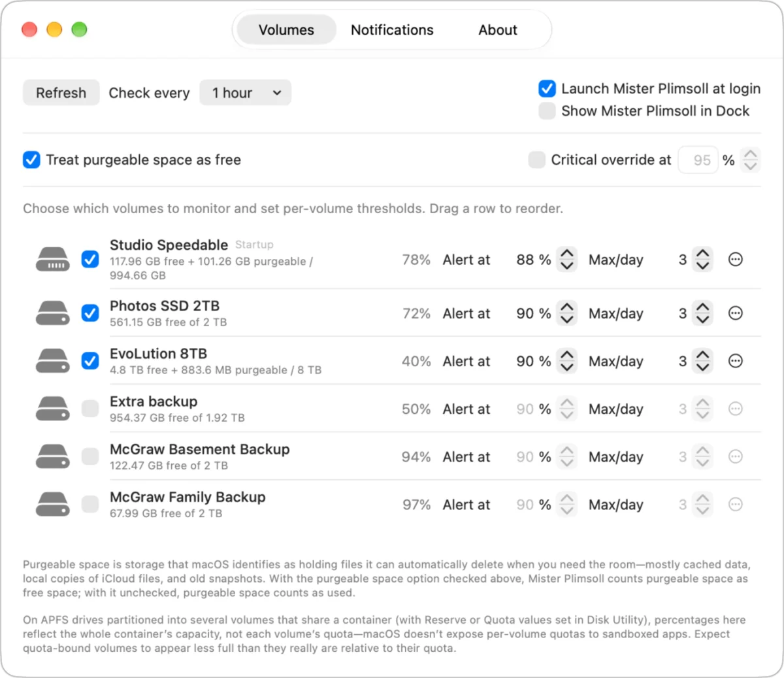Click EvoLution 8TB alert value 90
The width and height of the screenshot is (784, 678).
pos(525,361)
